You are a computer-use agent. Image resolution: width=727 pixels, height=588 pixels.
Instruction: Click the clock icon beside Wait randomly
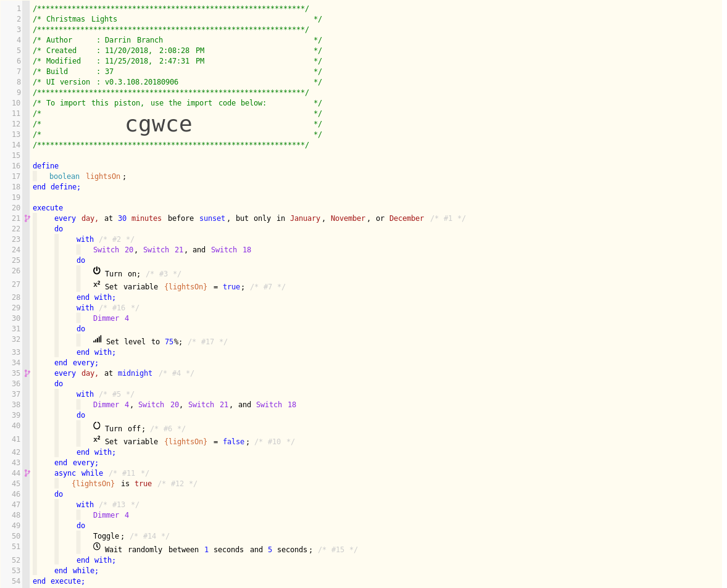coord(97,547)
